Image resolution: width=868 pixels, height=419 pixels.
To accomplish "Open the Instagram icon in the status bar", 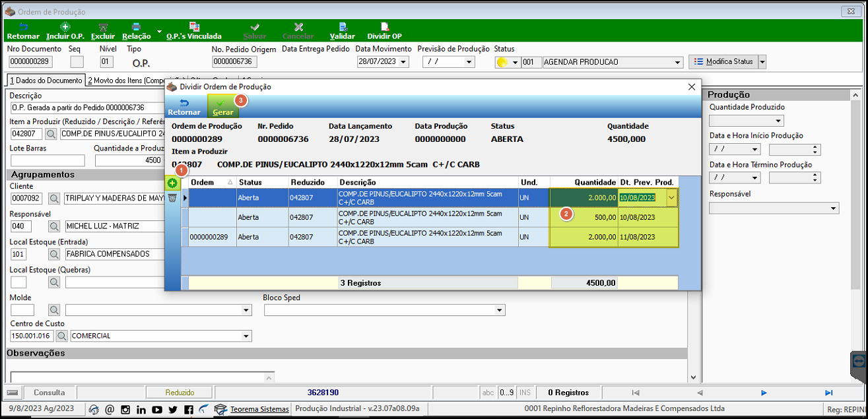I will coord(125,410).
